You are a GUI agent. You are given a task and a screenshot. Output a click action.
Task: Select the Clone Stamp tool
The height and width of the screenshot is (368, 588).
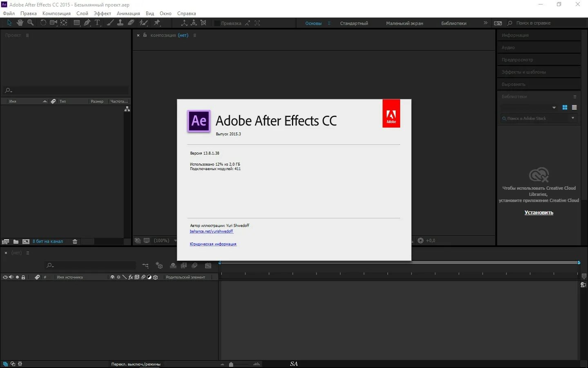(x=120, y=23)
